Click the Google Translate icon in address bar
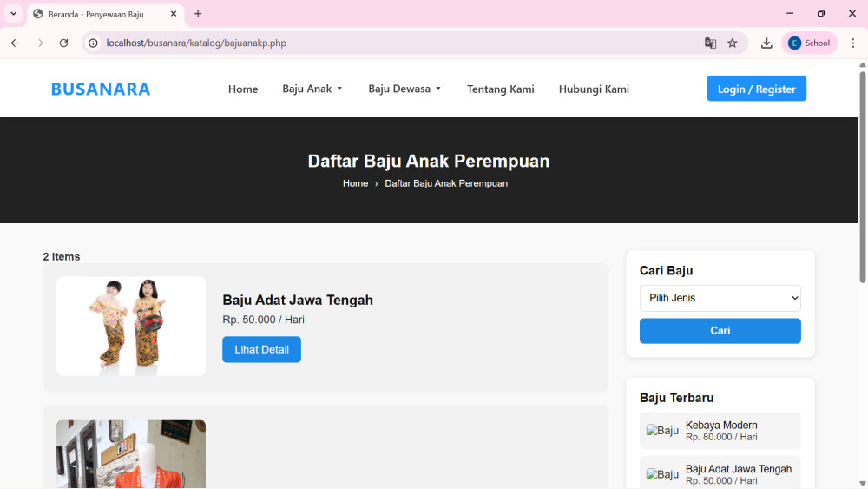Image resolution: width=868 pixels, height=489 pixels. [710, 43]
